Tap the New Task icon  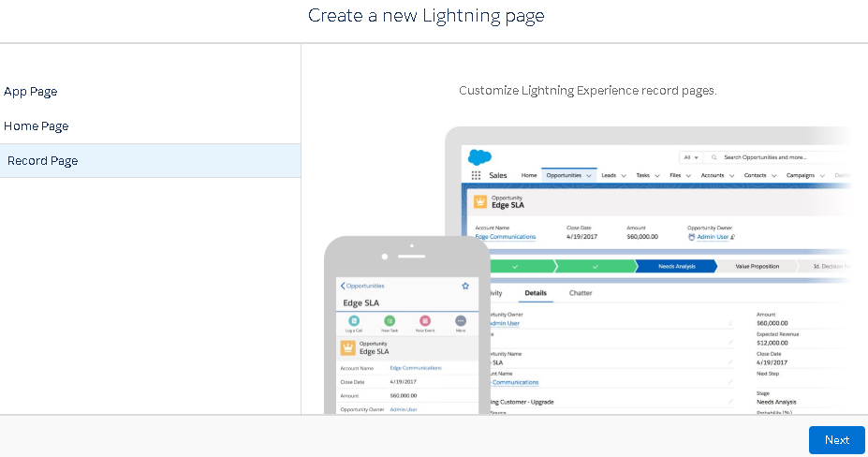pyautogui.click(x=390, y=321)
